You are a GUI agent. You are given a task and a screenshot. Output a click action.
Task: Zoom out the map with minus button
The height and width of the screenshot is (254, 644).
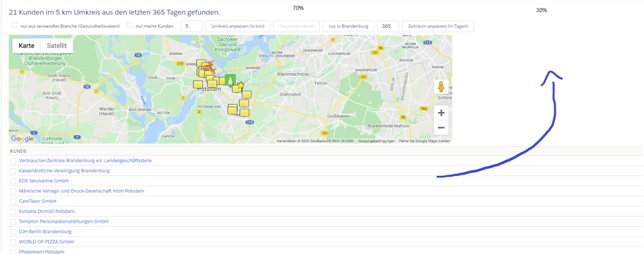tap(441, 128)
